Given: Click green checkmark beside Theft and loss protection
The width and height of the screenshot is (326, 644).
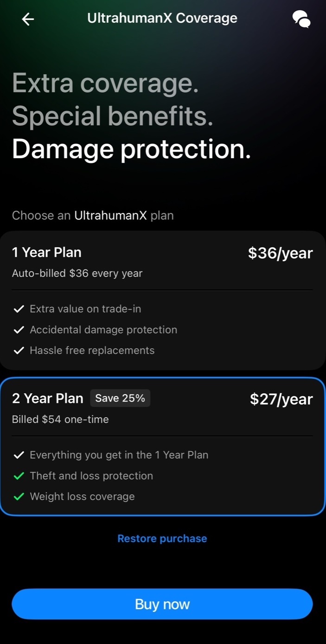Looking at the screenshot, I should click(x=19, y=476).
